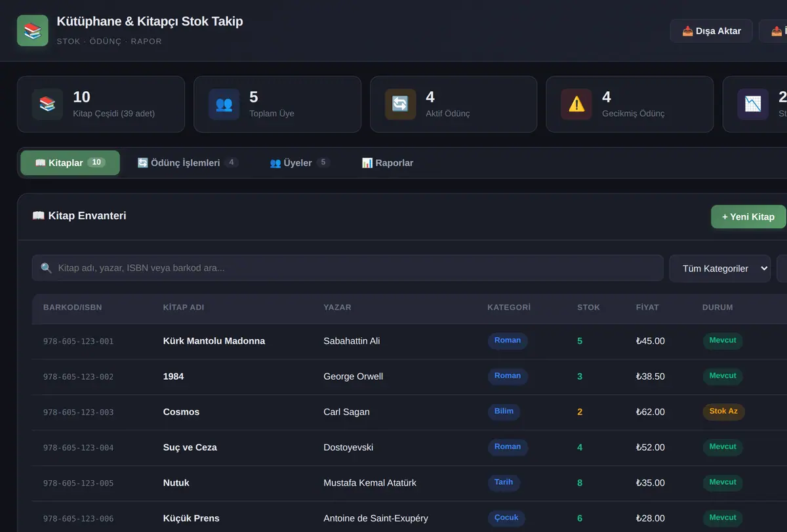The image size is (787, 532).
Task: Click the books logo icon beside the app title
Action: click(x=33, y=31)
